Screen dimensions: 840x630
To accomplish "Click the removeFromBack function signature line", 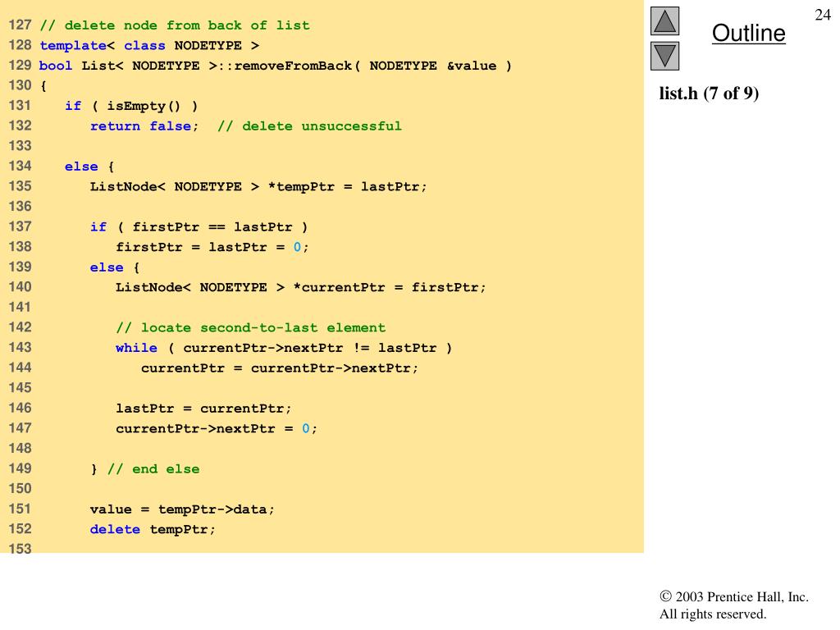I will pyautogui.click(x=276, y=66).
